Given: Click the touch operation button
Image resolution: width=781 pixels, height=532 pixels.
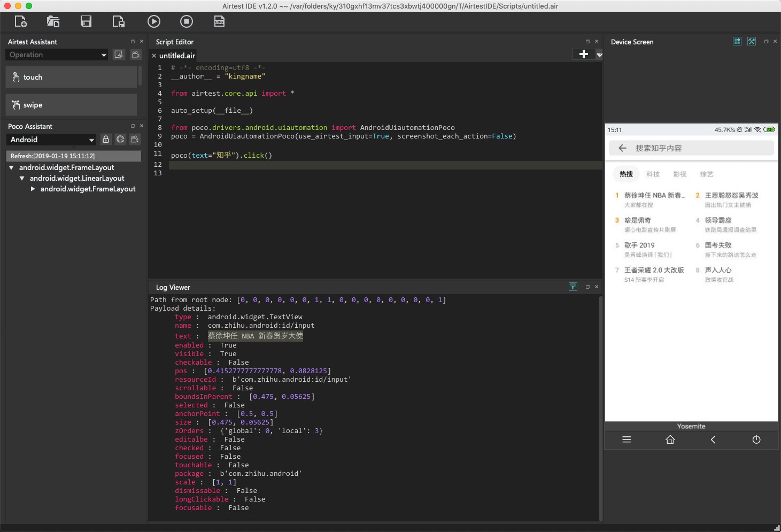Looking at the screenshot, I should 72,77.
